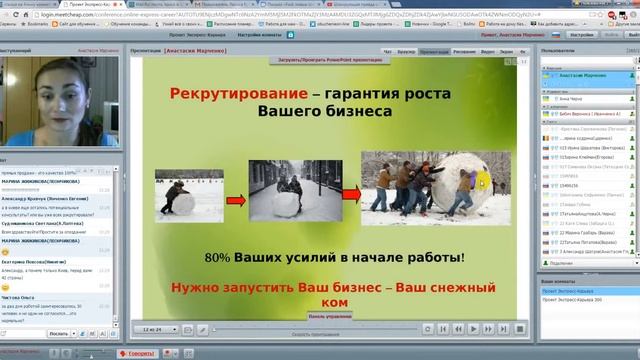Change language via Russian flag icon
640x360 pixels.
click(556, 35)
